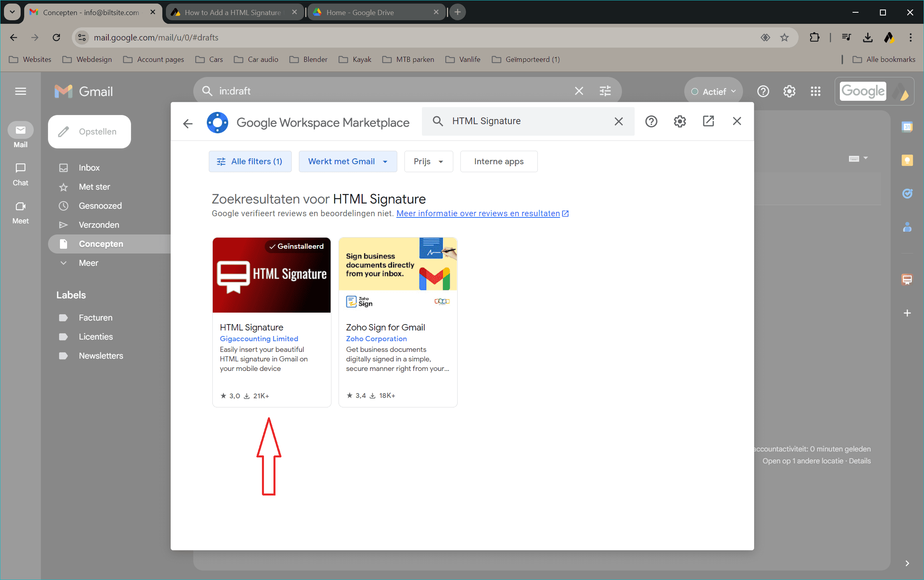Get more add-ons plus icon
Screen dimensions: 924x580
tap(907, 313)
